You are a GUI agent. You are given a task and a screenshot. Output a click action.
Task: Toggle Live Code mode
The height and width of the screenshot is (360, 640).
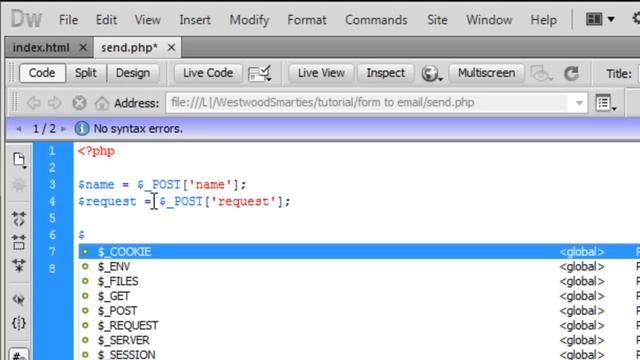pos(208,73)
